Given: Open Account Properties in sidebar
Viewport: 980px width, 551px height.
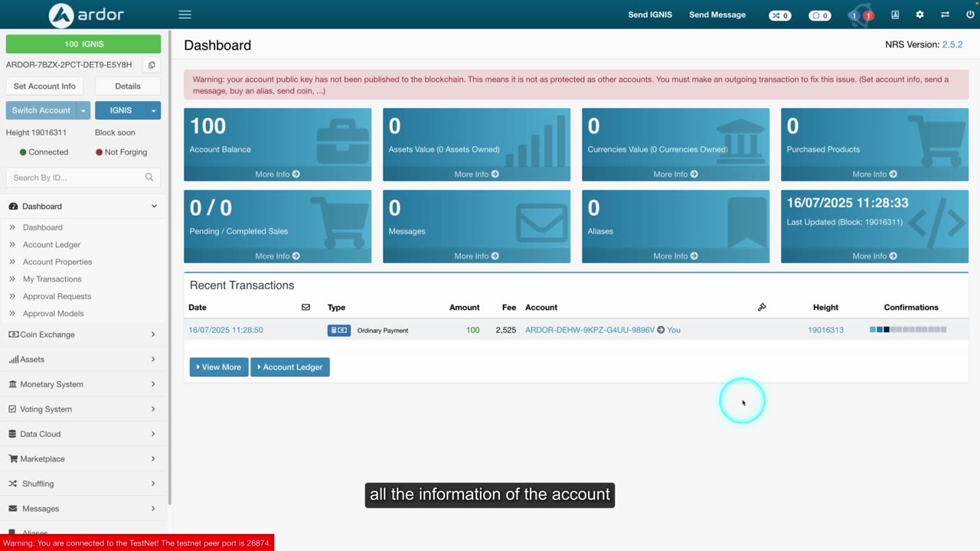Looking at the screenshot, I should pyautogui.click(x=57, y=262).
